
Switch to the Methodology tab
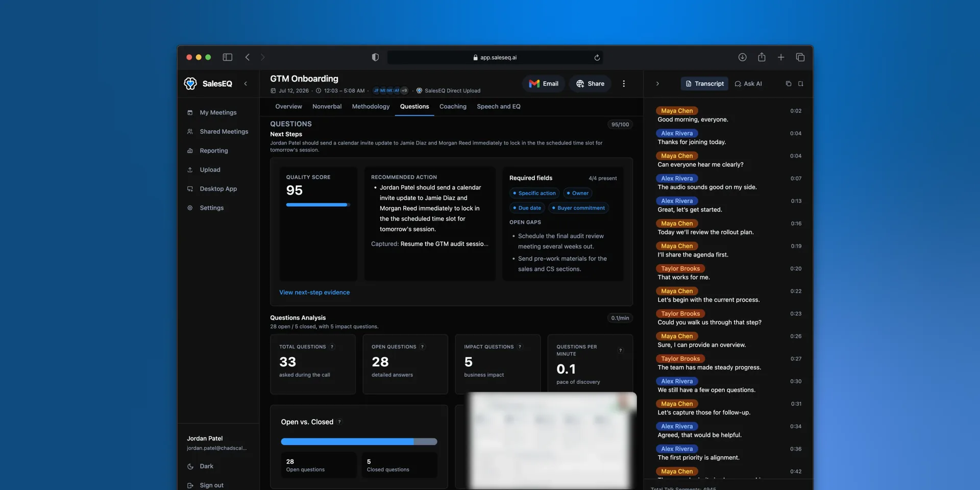[371, 107]
